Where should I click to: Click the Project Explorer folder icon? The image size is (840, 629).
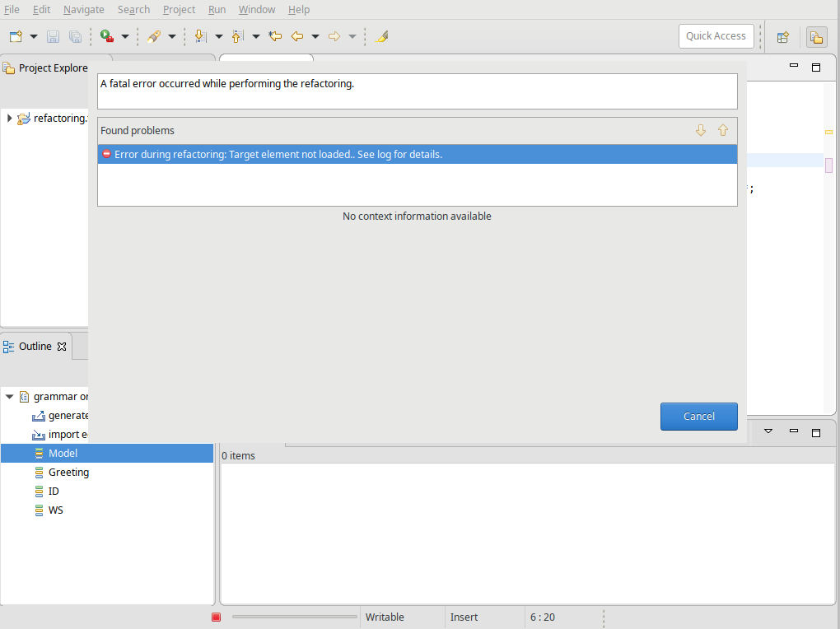click(x=8, y=68)
